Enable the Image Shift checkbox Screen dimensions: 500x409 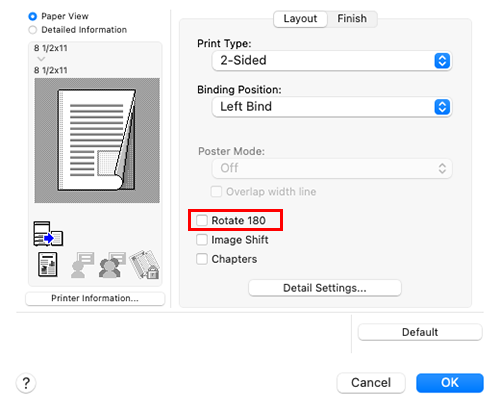[x=202, y=240]
